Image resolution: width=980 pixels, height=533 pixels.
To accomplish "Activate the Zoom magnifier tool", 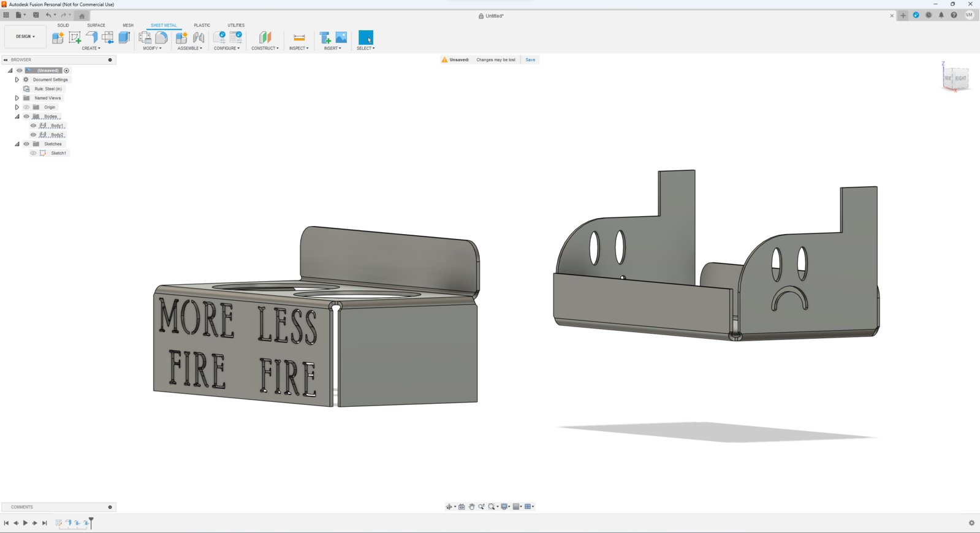I will [481, 507].
